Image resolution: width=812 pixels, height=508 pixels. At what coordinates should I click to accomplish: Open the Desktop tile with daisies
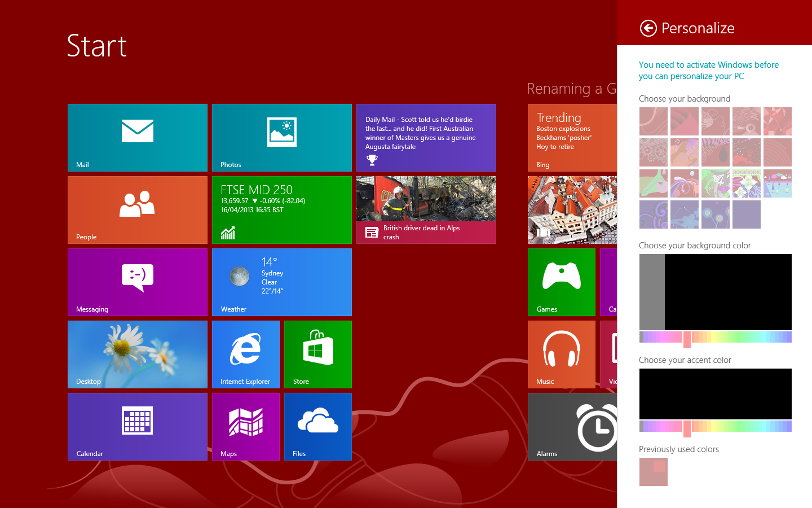(x=138, y=354)
